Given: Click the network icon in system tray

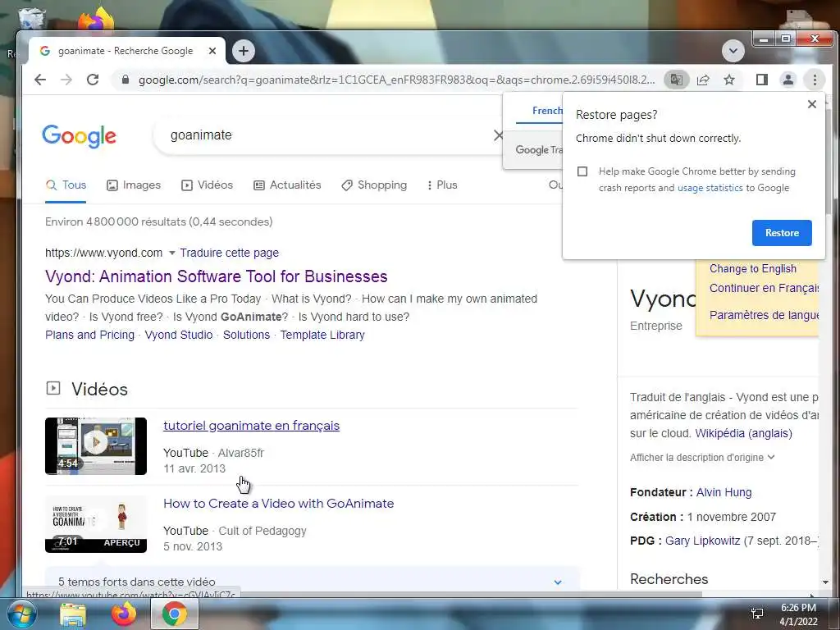Looking at the screenshot, I should (x=757, y=614).
